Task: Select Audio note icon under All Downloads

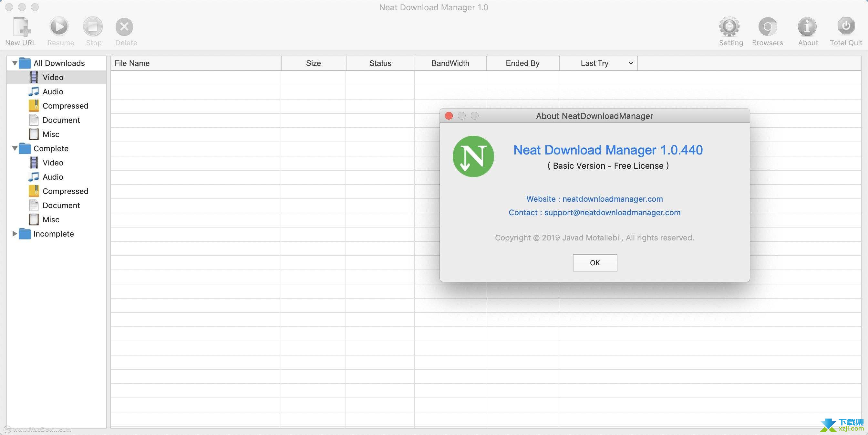Action: point(34,91)
